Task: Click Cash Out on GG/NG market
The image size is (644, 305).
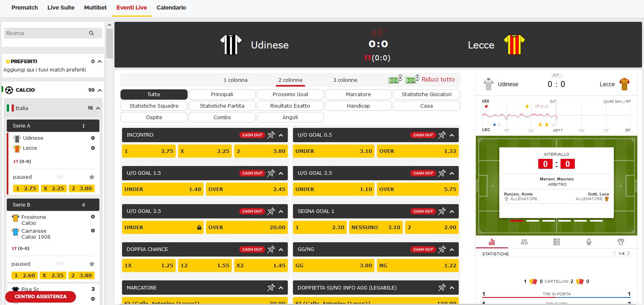Action: [x=423, y=249]
